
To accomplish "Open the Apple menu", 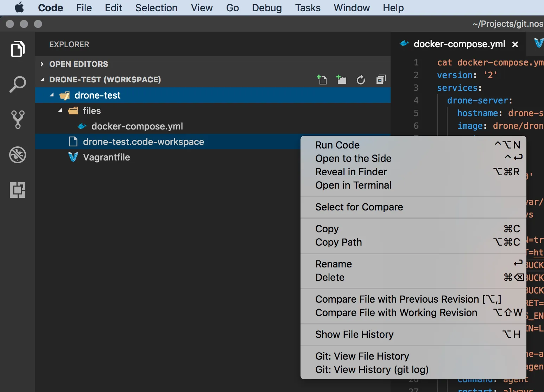I will coord(19,7).
